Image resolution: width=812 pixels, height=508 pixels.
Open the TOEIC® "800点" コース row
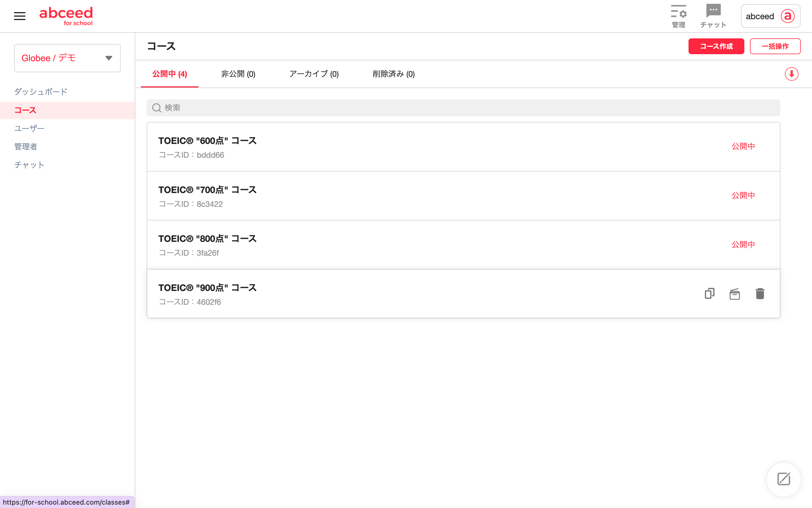click(x=463, y=245)
